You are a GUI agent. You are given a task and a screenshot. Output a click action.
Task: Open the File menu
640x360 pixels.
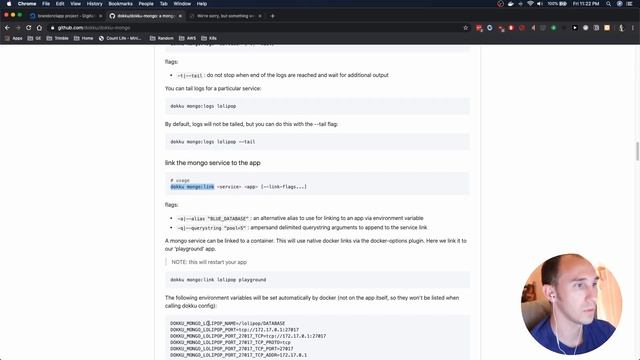[46, 4]
